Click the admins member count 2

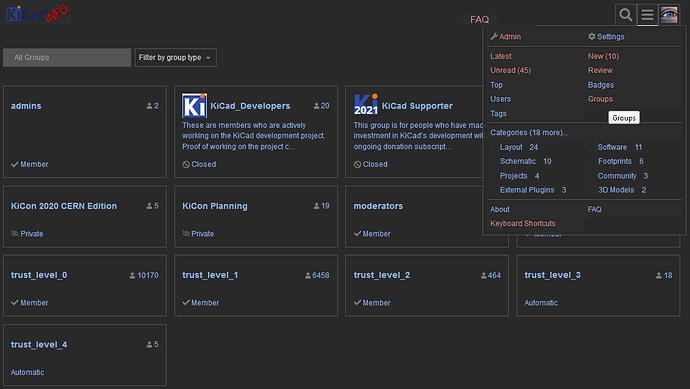(153, 106)
